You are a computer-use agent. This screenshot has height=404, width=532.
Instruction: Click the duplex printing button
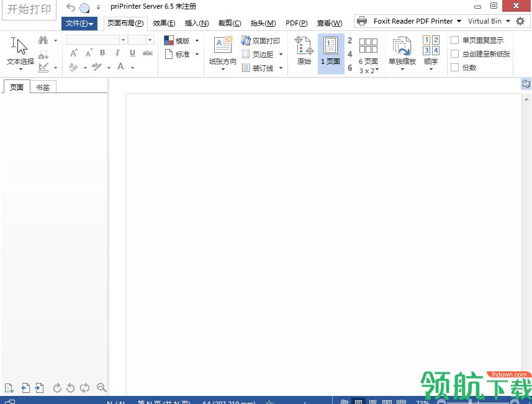(261, 41)
